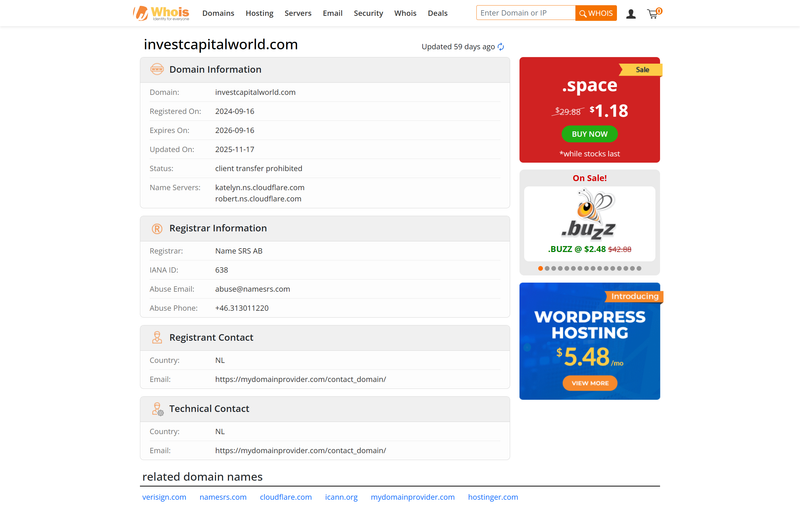The image size is (800, 514).
Task: Open the user account icon
Action: click(631, 14)
